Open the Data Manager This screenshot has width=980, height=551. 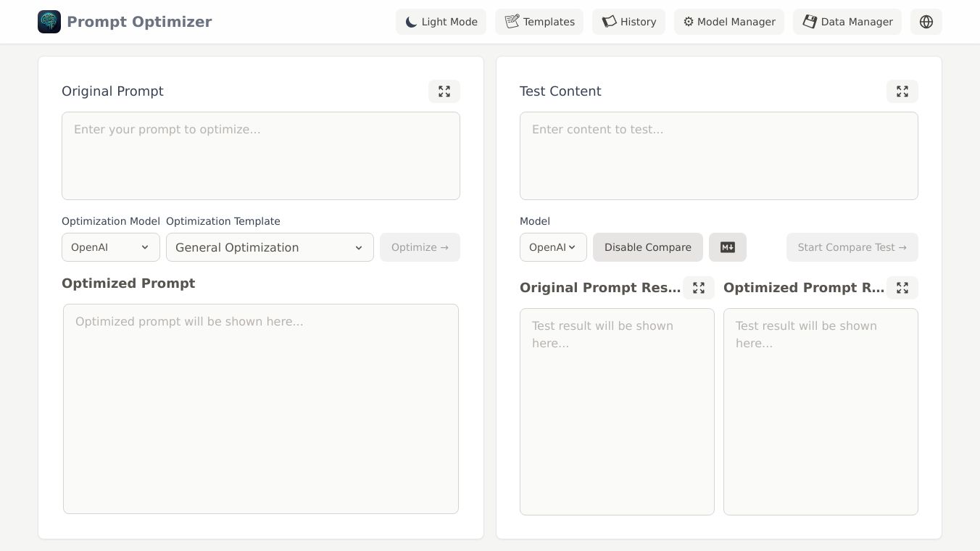pyautogui.click(x=847, y=22)
